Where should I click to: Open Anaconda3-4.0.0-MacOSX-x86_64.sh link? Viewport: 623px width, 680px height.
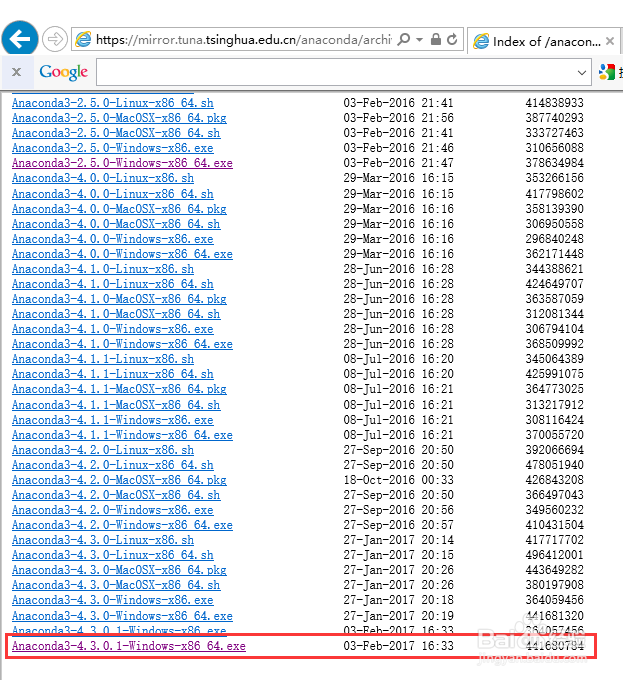116,224
